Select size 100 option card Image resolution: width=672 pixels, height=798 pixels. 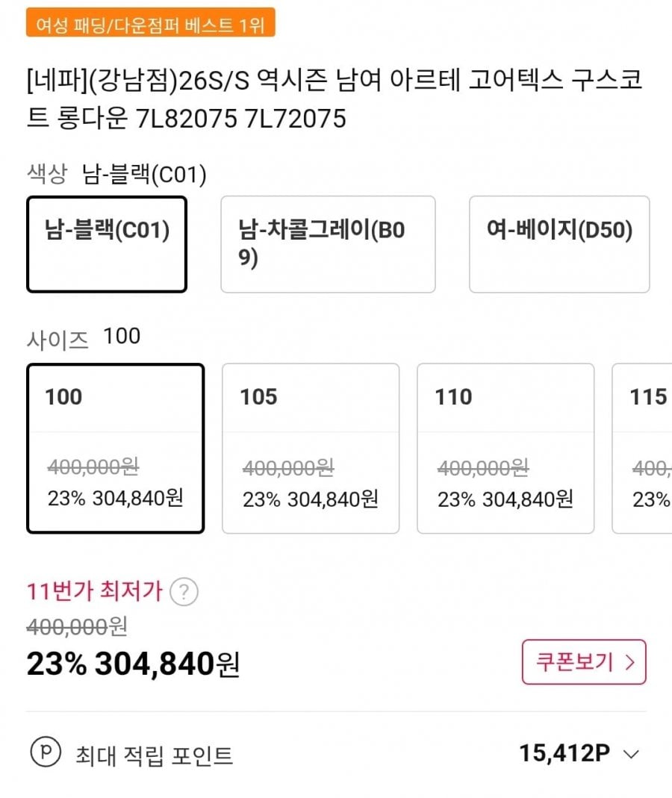116,449
